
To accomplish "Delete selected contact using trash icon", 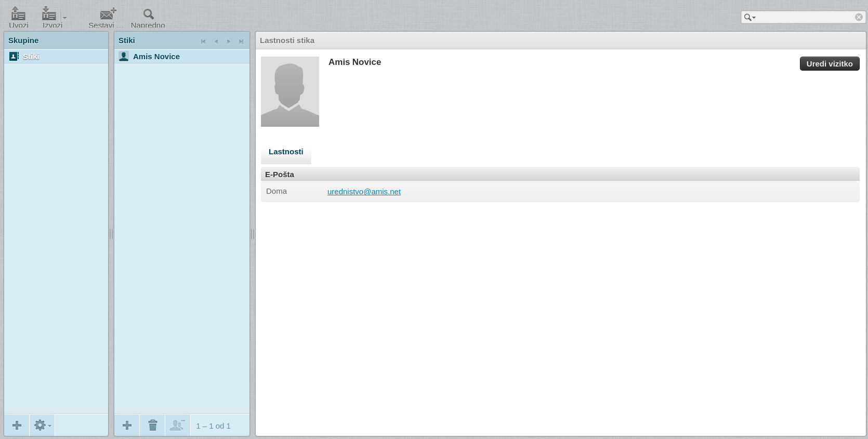I will pyautogui.click(x=152, y=425).
